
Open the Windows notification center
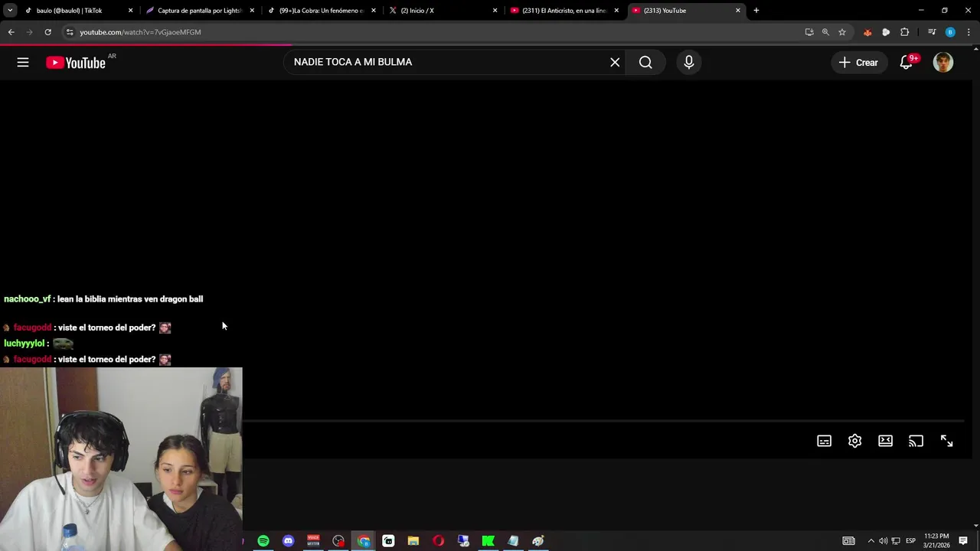pyautogui.click(x=963, y=541)
